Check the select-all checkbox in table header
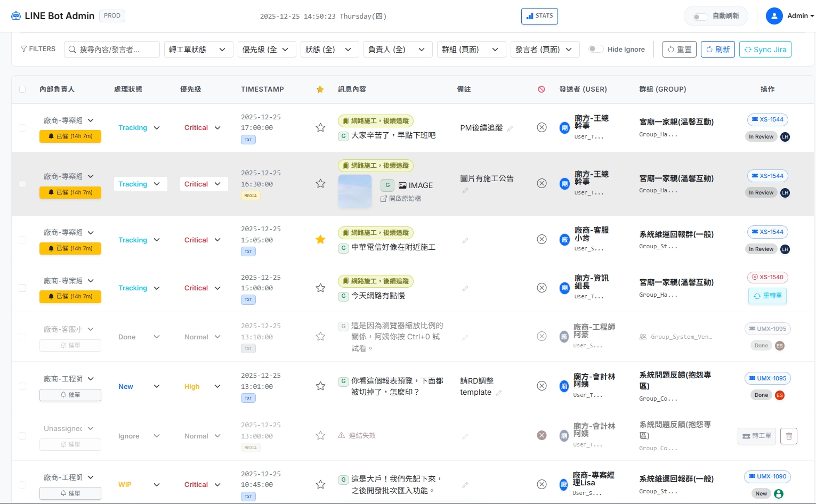The image size is (816, 504). coord(22,89)
